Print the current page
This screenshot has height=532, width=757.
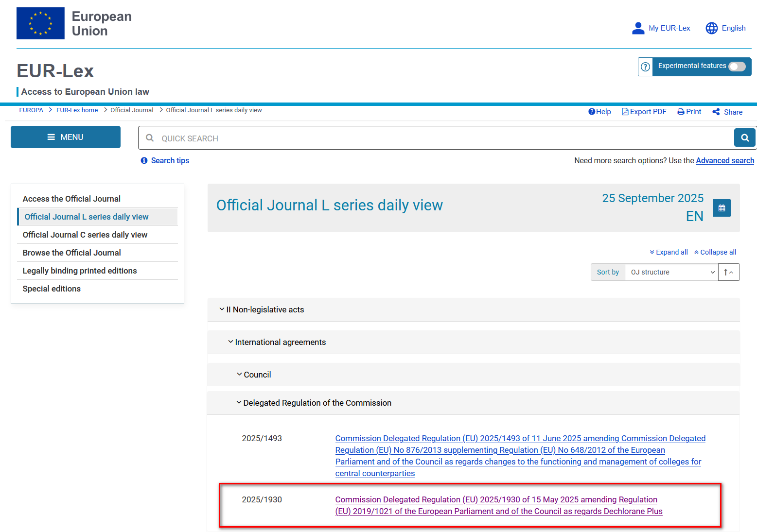click(689, 112)
